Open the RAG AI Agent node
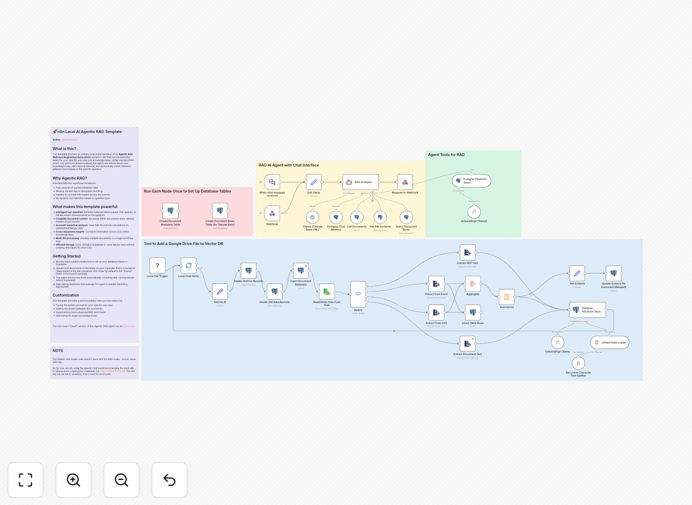Screen dimensions: 692x505 click(x=361, y=182)
